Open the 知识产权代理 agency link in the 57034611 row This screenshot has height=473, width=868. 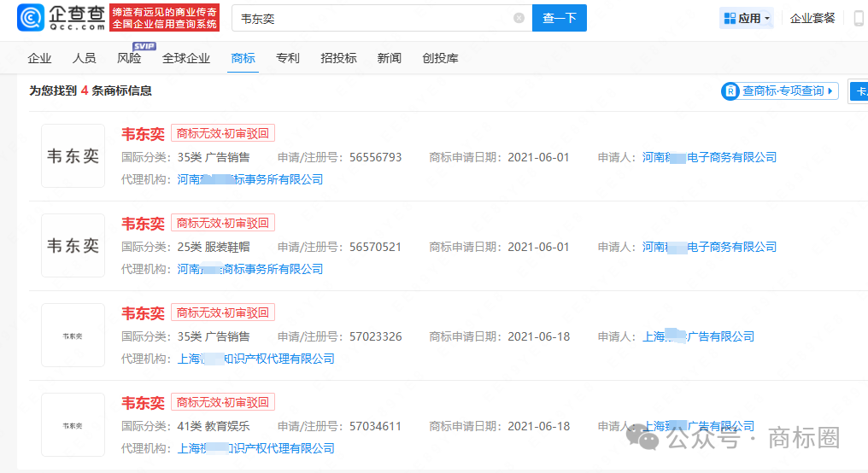tap(255, 448)
